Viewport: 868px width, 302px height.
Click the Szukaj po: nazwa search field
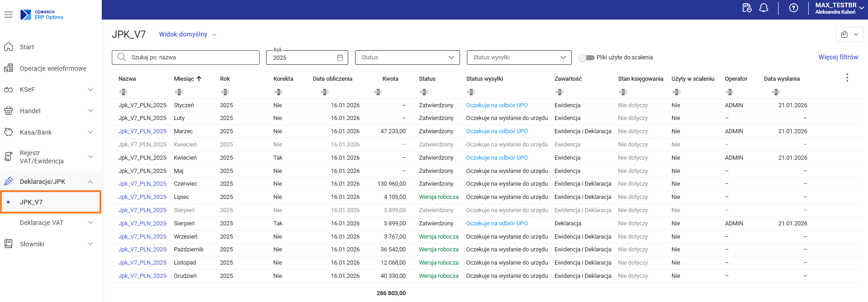(186, 57)
